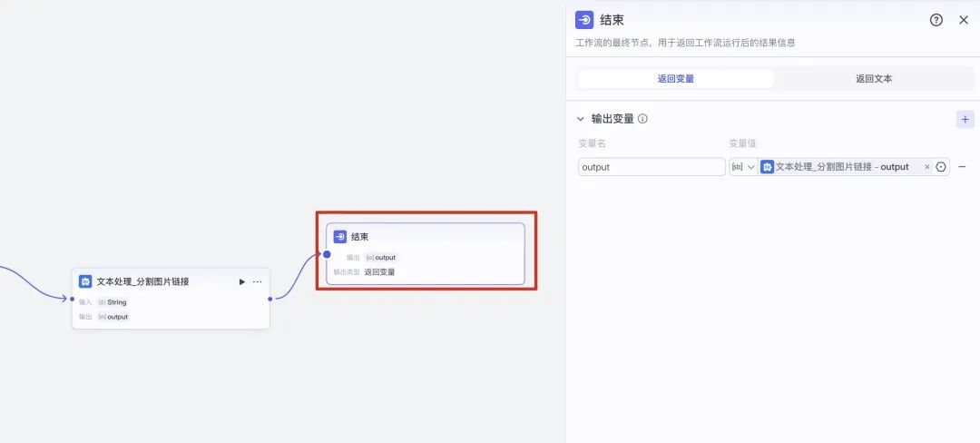The width and height of the screenshot is (980, 443).
Task: Click the 结束 node input connection port
Action: [x=327, y=254]
